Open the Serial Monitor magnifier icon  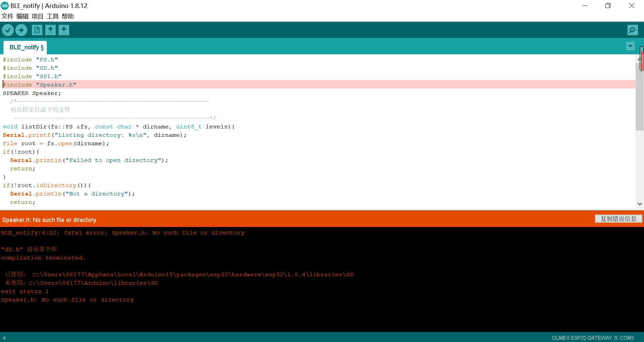pyautogui.click(x=633, y=30)
